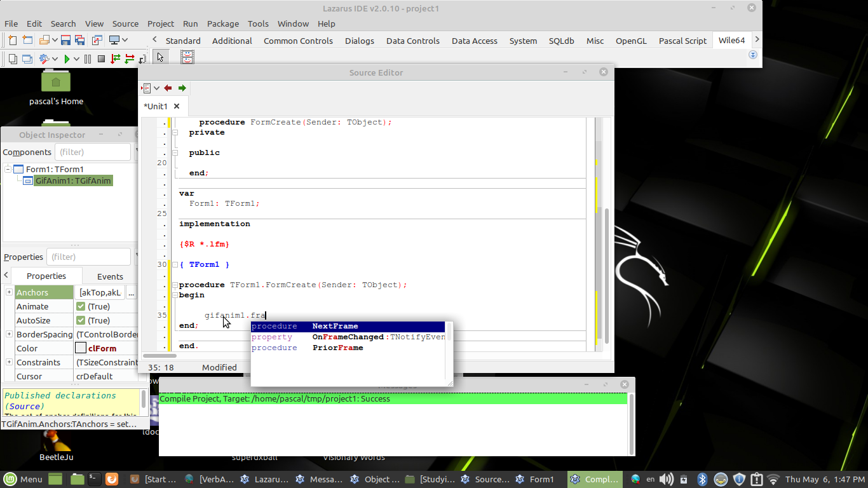Image resolution: width=868 pixels, height=488 pixels.
Task: Click the Components filter field
Action: point(93,152)
